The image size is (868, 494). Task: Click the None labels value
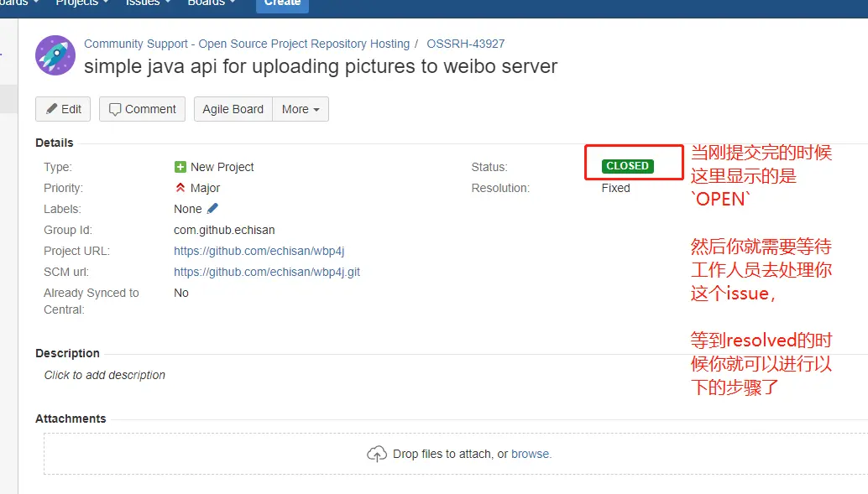(188, 209)
